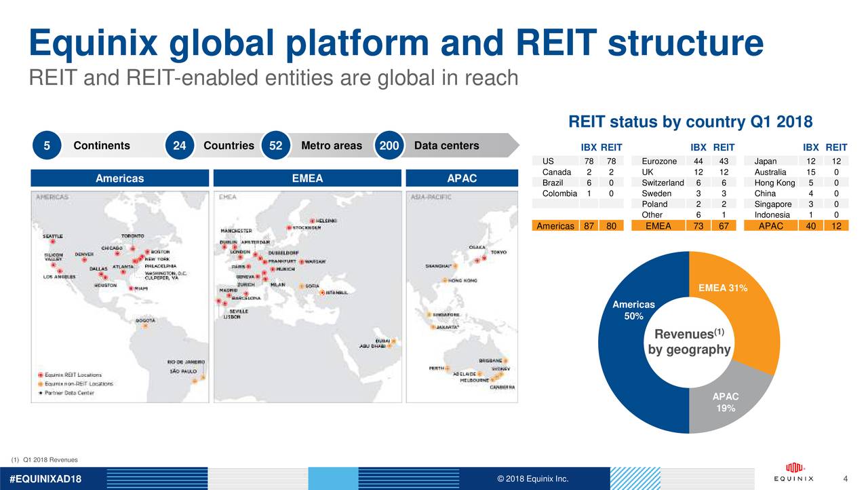Click the circled number 24 badge
Viewport: 868px width, 490px height.
(x=180, y=146)
